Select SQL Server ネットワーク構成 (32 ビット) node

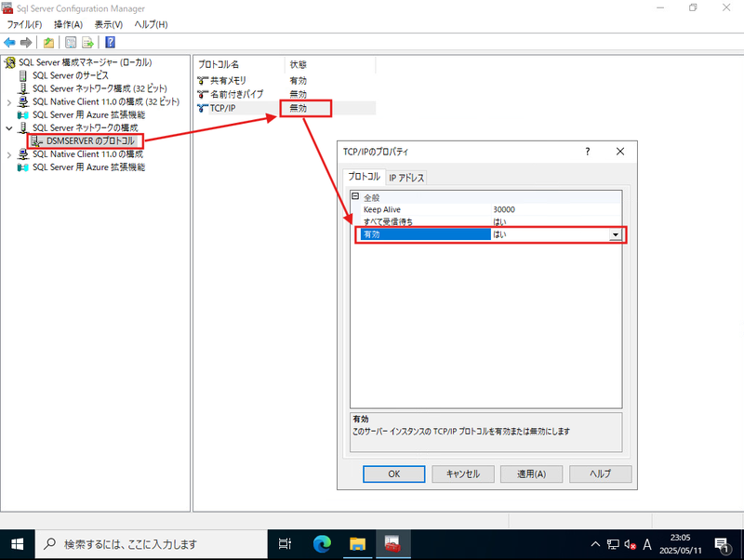(x=100, y=88)
